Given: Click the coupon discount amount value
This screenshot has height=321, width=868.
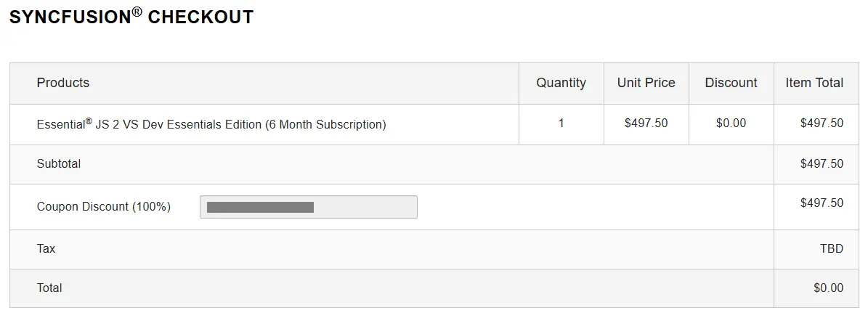Looking at the screenshot, I should click(822, 203).
